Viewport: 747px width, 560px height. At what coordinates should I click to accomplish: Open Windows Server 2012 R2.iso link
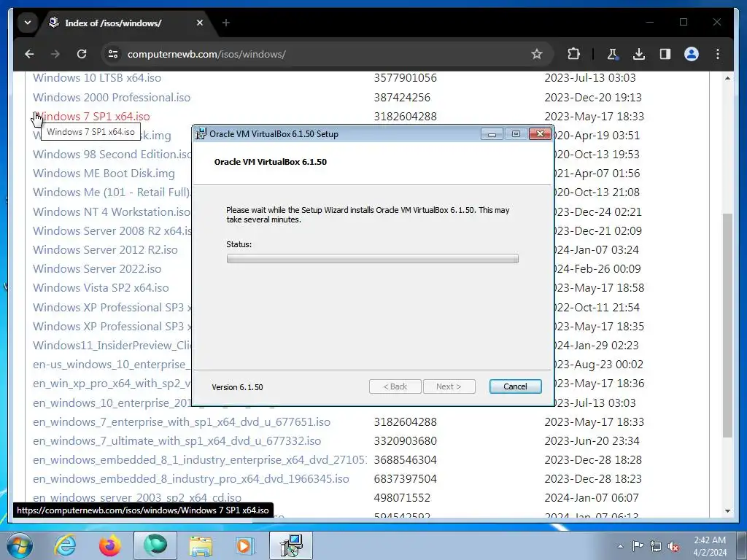pyautogui.click(x=105, y=249)
